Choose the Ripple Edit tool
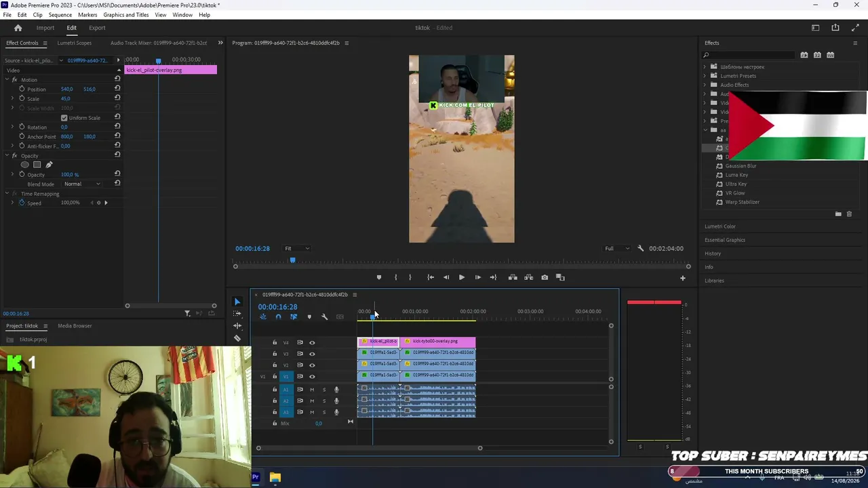The width and height of the screenshot is (868, 488). (237, 326)
